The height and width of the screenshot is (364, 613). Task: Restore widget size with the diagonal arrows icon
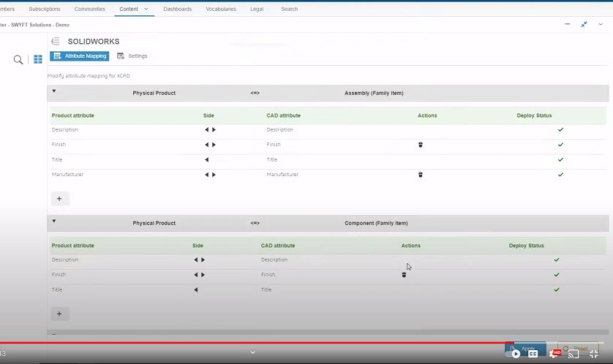(584, 24)
